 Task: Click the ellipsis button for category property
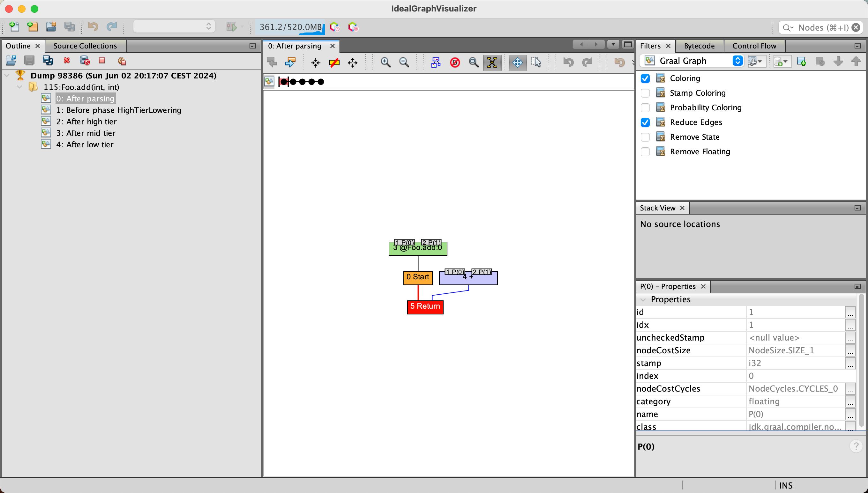(x=850, y=401)
